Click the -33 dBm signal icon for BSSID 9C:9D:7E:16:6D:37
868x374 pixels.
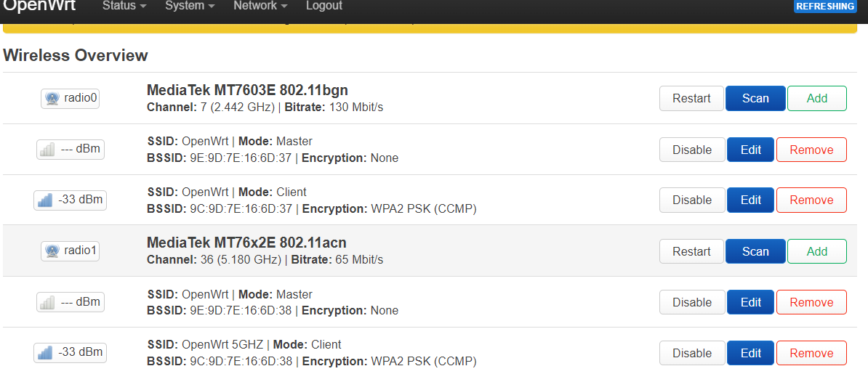pos(71,200)
